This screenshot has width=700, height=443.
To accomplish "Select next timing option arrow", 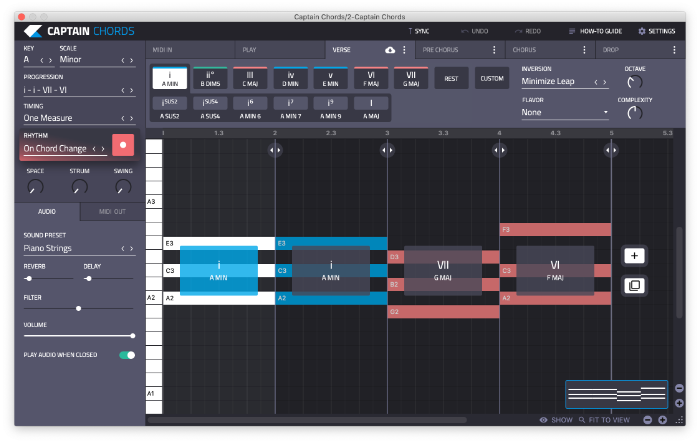I will tap(131, 118).
